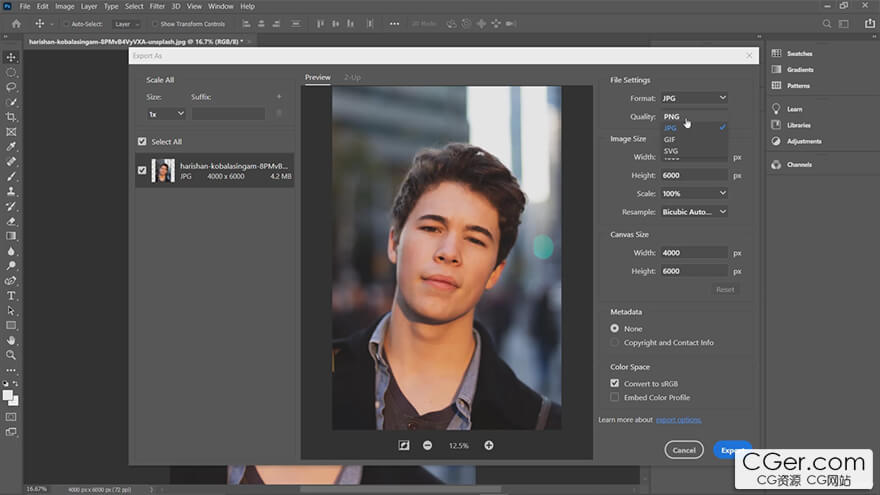Open the Resample Bicubic dropdown

(693, 212)
